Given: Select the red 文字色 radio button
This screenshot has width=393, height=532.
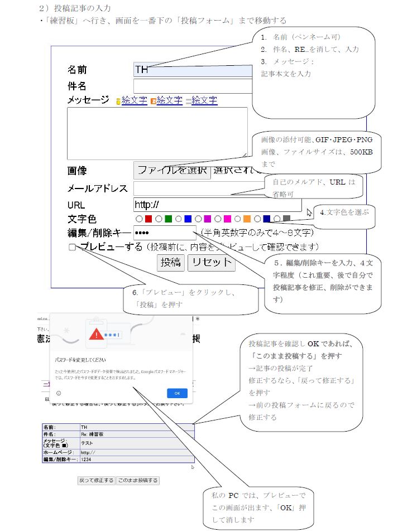Looking at the screenshot, I should pos(138,219).
